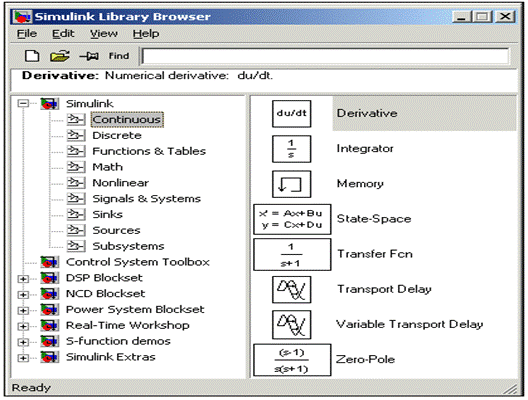The height and width of the screenshot is (400, 528).
Task: Expand the S-function demos node
Action: [x=23, y=342]
